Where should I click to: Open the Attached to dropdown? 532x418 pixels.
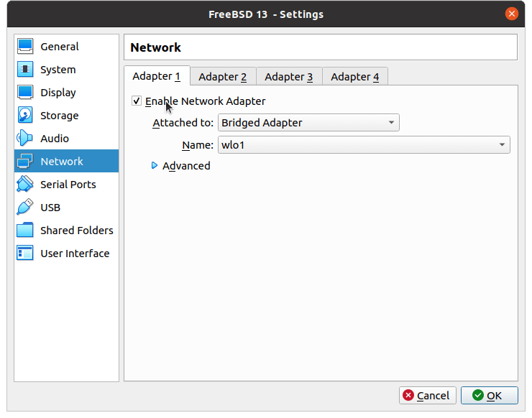click(308, 123)
